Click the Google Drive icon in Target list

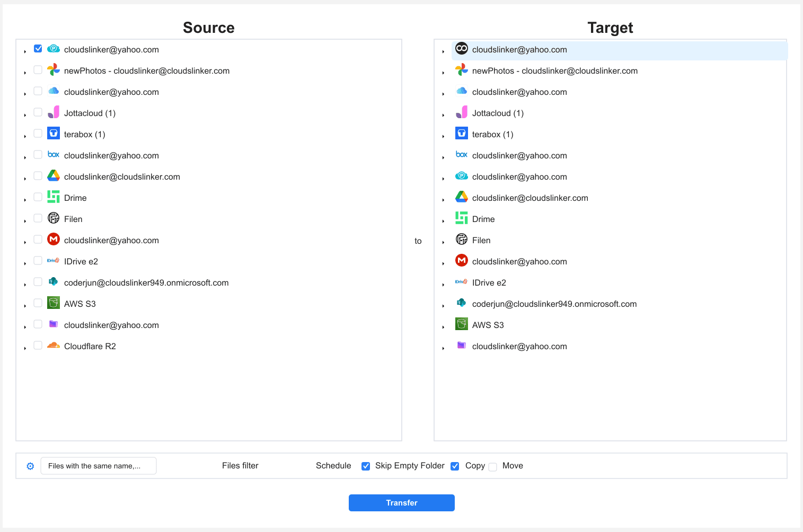462,197
